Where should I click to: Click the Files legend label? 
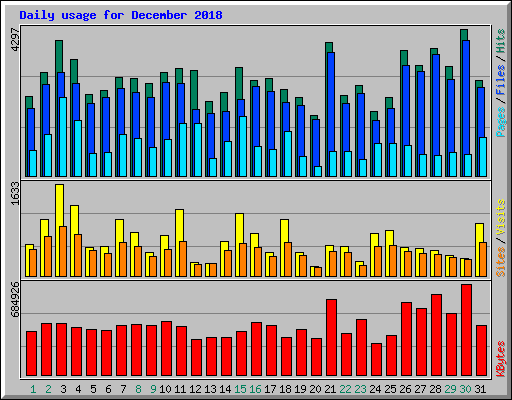pyautogui.click(x=501, y=80)
